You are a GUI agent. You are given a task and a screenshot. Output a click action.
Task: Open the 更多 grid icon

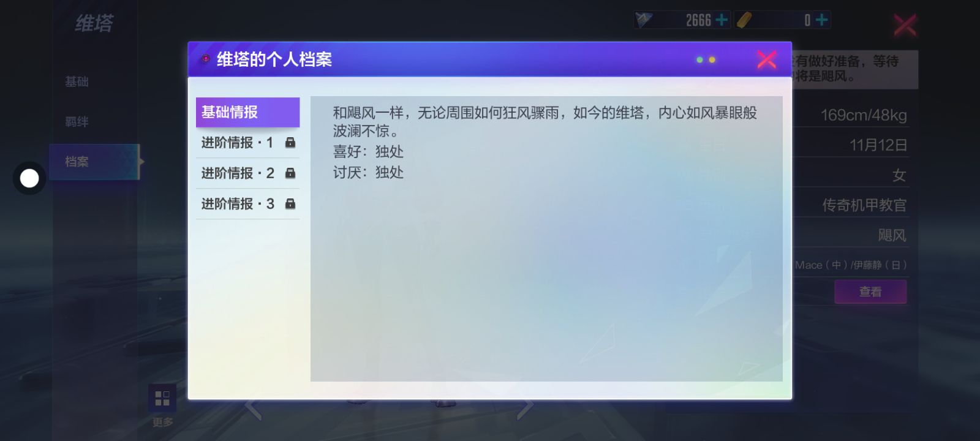tap(162, 399)
